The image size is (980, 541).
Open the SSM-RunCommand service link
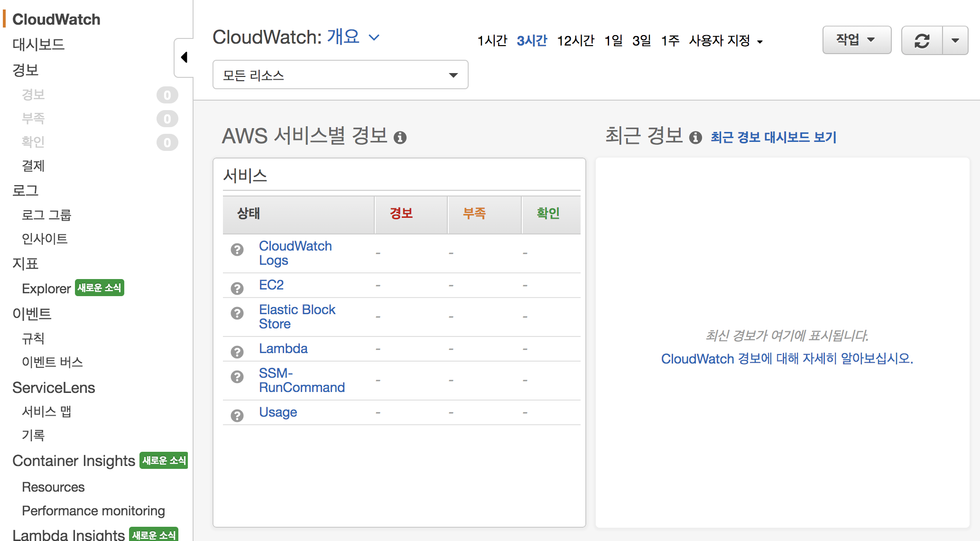(x=302, y=380)
